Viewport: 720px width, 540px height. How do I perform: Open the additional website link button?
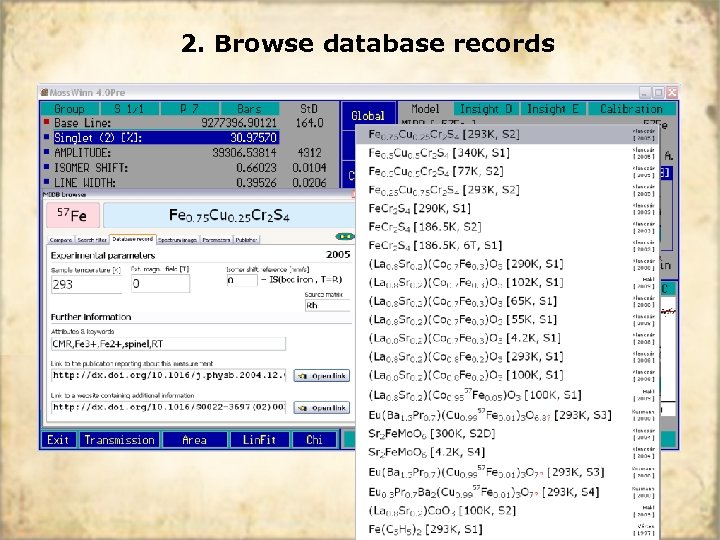(x=321, y=407)
